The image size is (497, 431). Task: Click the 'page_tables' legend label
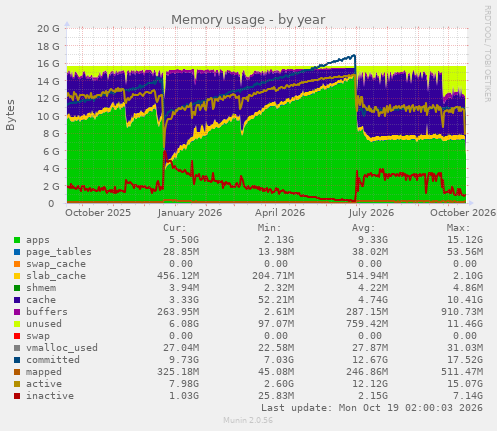[x=59, y=252]
